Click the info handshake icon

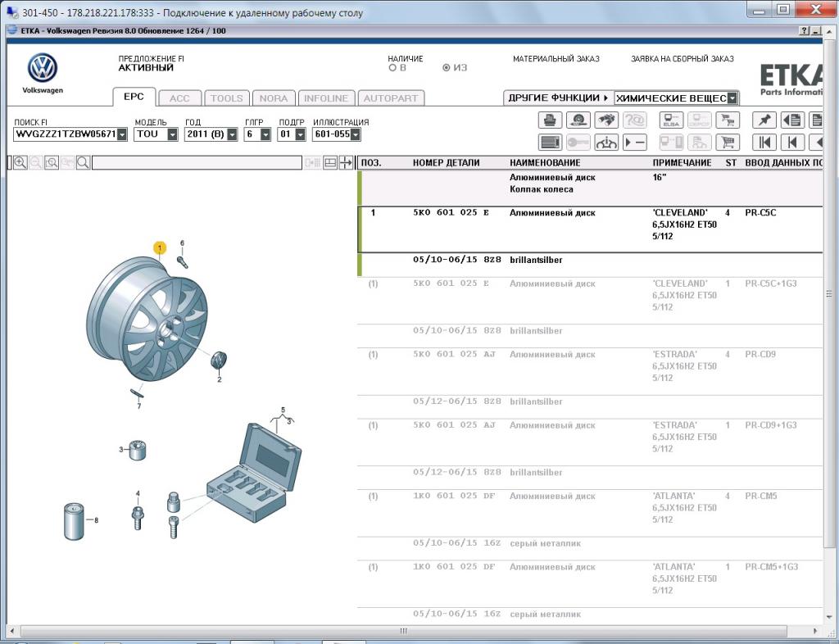[605, 143]
